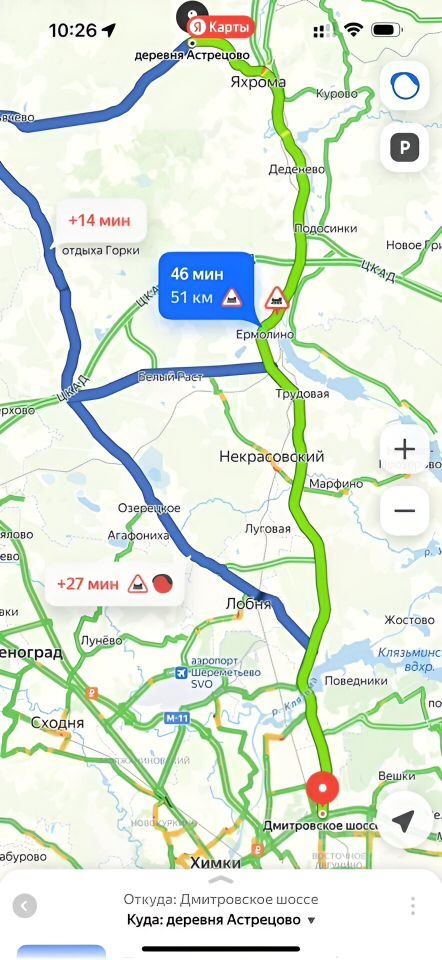The image size is (442, 960).
Task: Tap Я Карты return-to-app pill
Action: click(x=220, y=28)
